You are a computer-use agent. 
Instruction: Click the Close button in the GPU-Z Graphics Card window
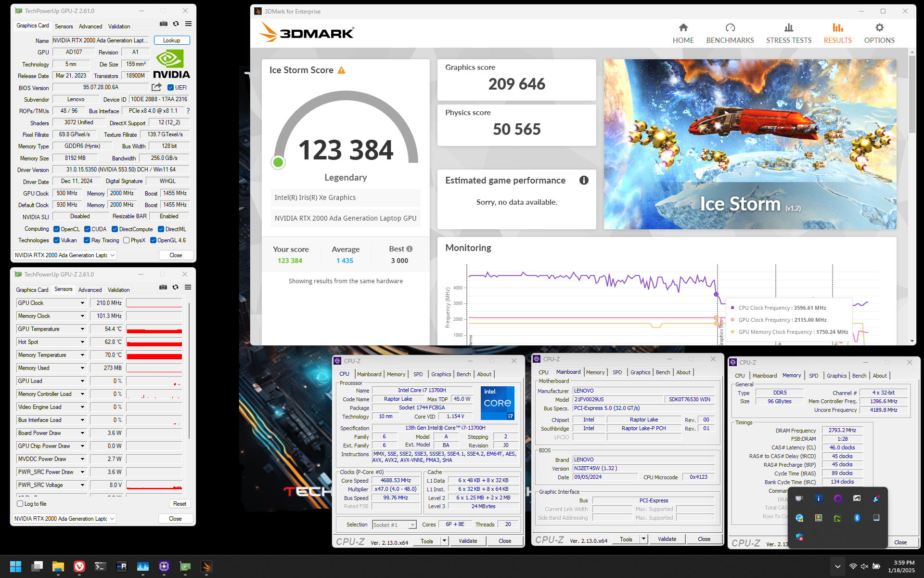tap(176, 255)
